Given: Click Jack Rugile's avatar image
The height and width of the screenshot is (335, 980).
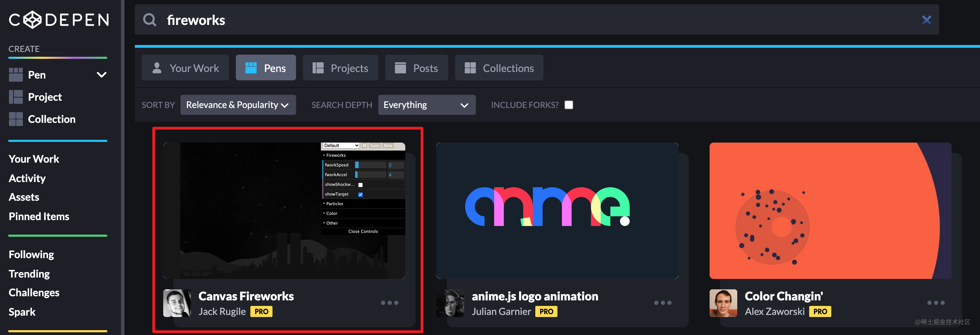Looking at the screenshot, I should coord(177,303).
